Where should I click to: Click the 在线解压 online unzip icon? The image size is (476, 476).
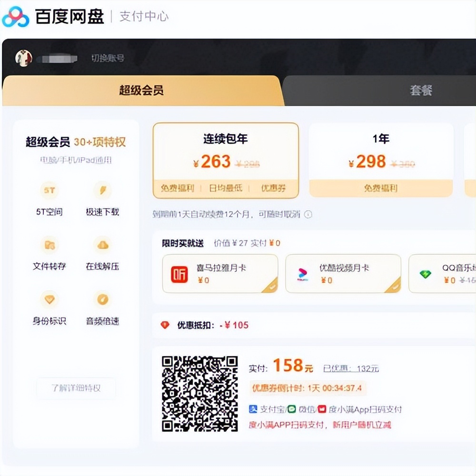(x=103, y=245)
